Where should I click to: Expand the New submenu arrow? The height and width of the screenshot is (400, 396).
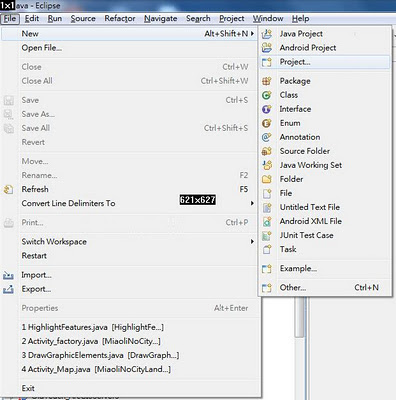coord(252,34)
